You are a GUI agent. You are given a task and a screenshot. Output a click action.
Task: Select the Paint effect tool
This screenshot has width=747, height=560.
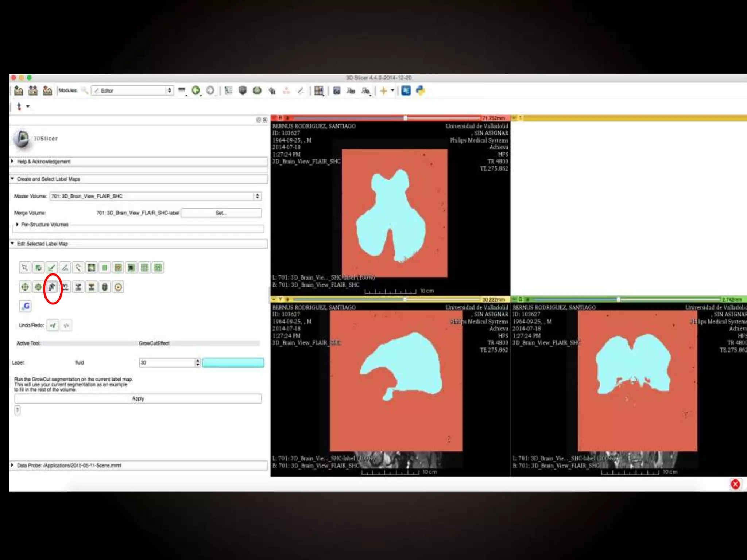point(51,268)
